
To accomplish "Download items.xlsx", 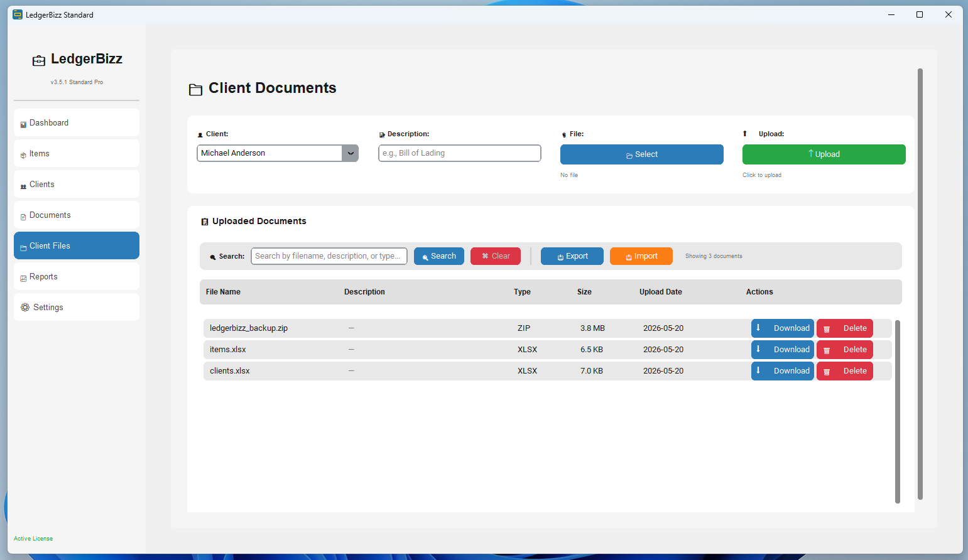I will click(783, 350).
